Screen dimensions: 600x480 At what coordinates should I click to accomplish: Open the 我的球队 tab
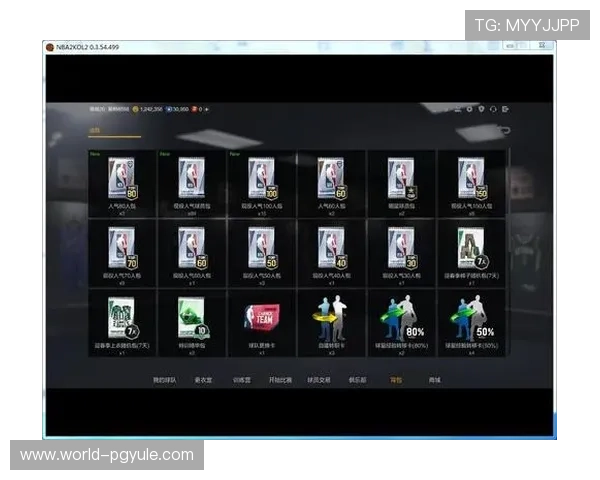pos(165,380)
